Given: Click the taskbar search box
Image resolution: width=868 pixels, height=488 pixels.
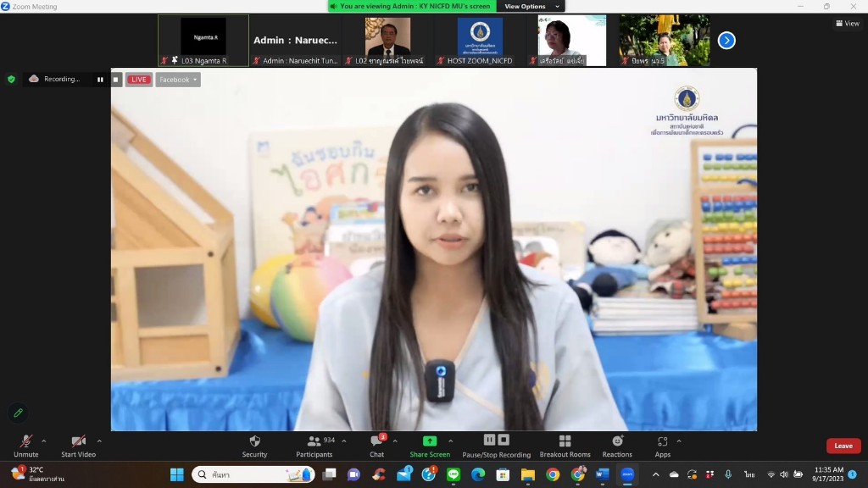Looking at the screenshot, I should [253, 474].
